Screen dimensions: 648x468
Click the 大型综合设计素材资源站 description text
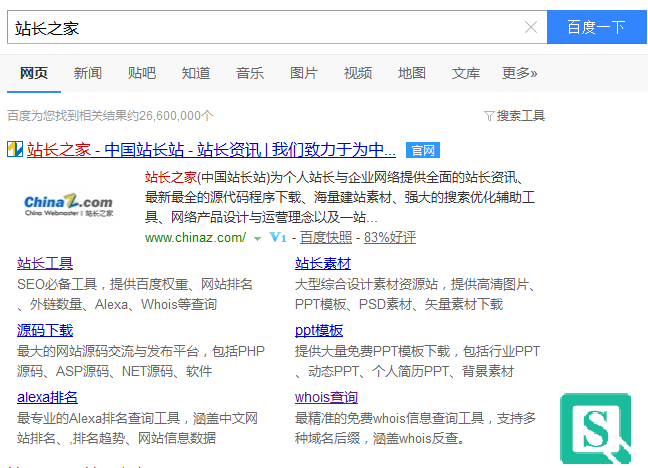coord(415,294)
